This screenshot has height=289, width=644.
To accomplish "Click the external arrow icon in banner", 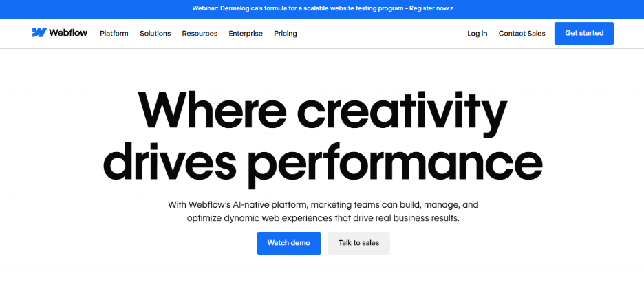I will 451,8.
